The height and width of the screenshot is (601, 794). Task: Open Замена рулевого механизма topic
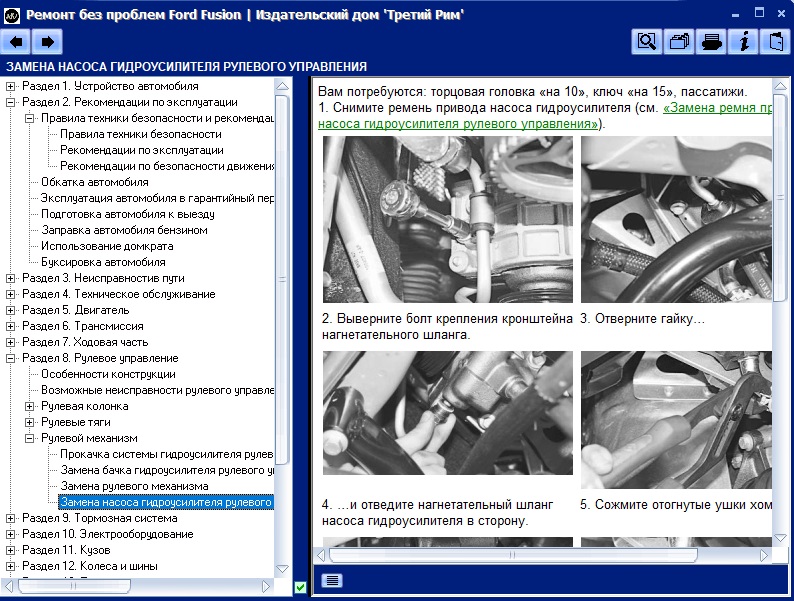(x=134, y=486)
